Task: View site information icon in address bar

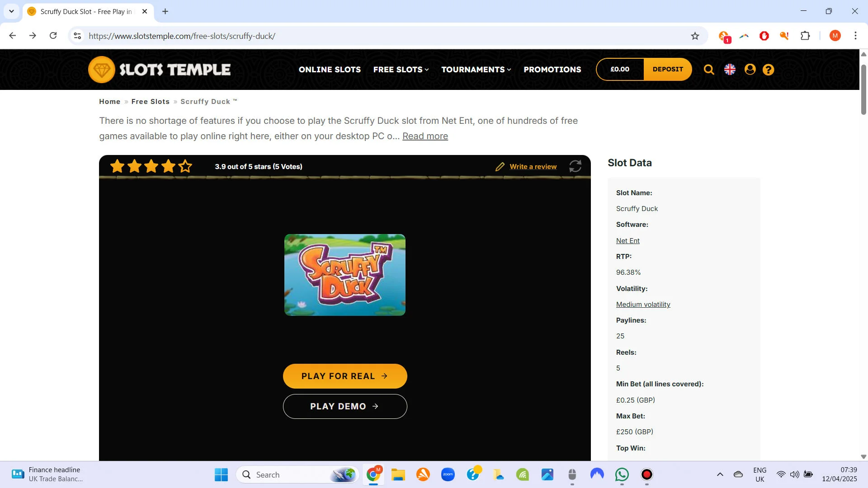Action: click(x=77, y=36)
